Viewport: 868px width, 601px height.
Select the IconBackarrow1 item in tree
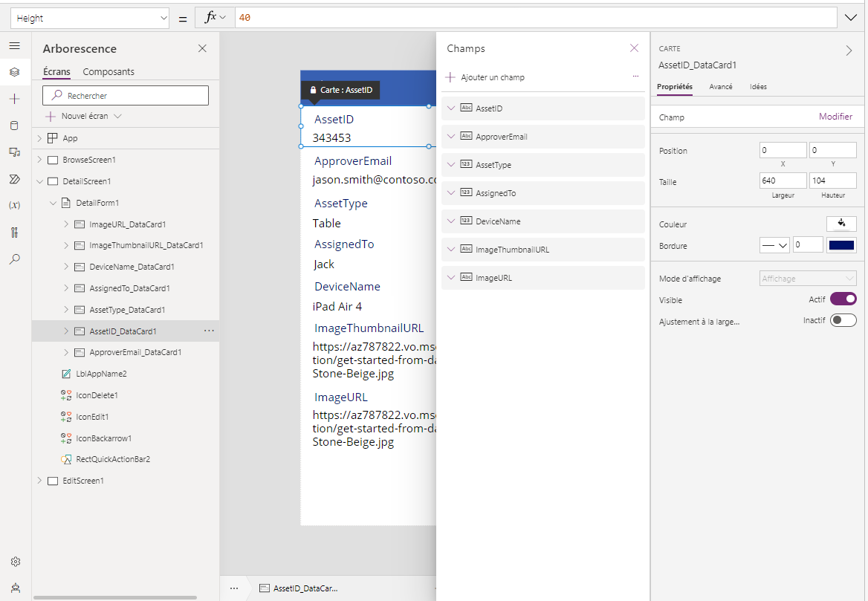(103, 438)
